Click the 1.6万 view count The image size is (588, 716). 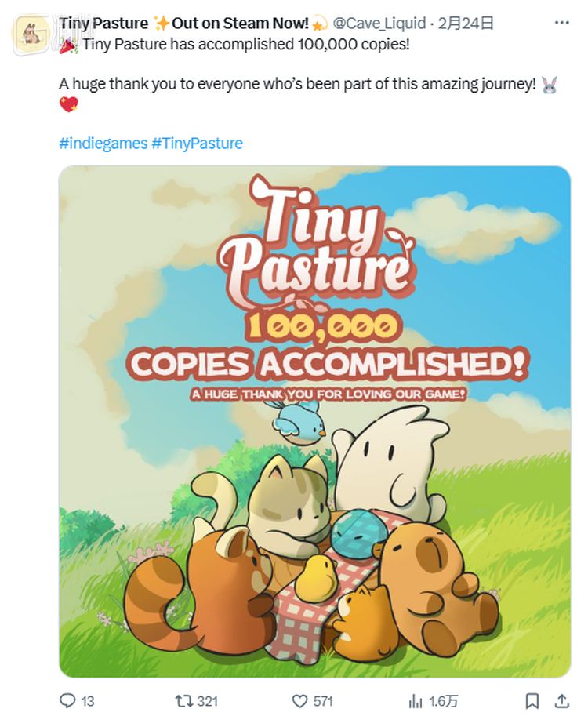[x=443, y=701]
